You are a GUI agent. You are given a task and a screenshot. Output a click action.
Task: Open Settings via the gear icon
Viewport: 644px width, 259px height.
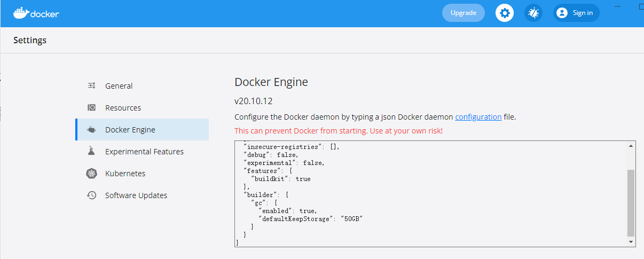[504, 13]
